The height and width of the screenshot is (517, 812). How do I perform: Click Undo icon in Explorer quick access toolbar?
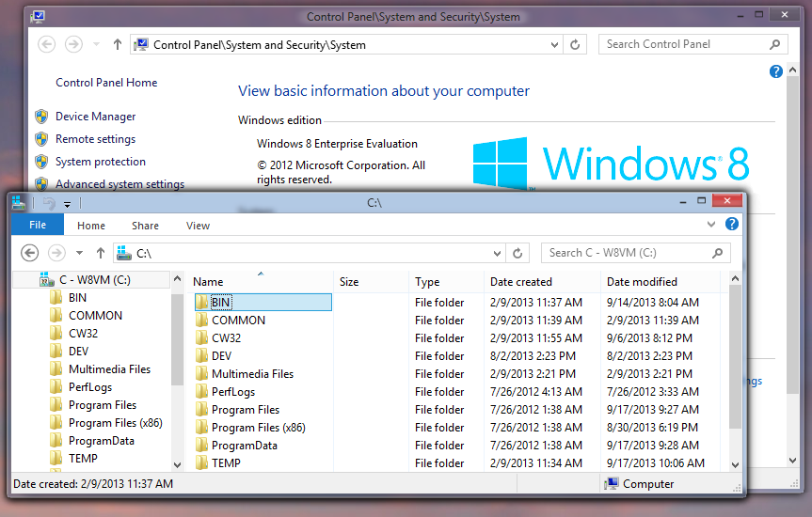49,203
